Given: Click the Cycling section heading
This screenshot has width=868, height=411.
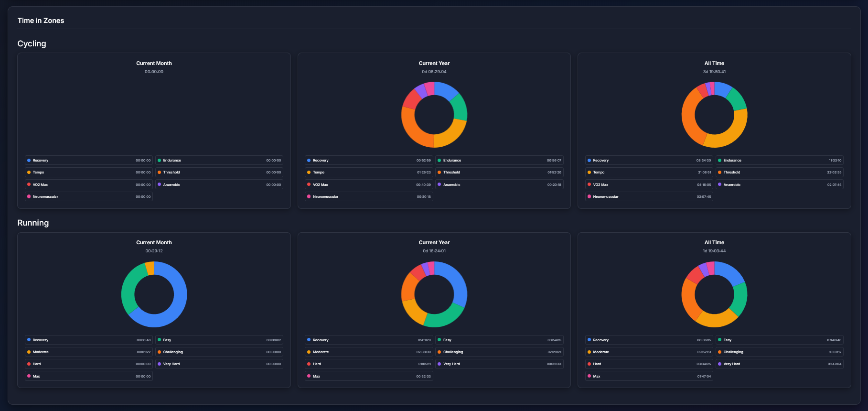Looking at the screenshot, I should [32, 43].
